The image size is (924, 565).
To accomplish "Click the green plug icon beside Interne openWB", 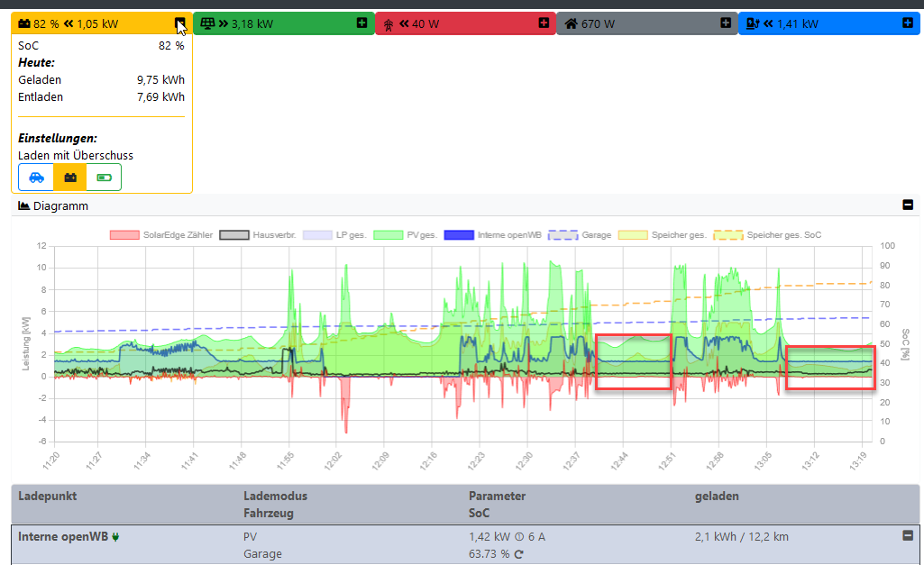I will (115, 537).
